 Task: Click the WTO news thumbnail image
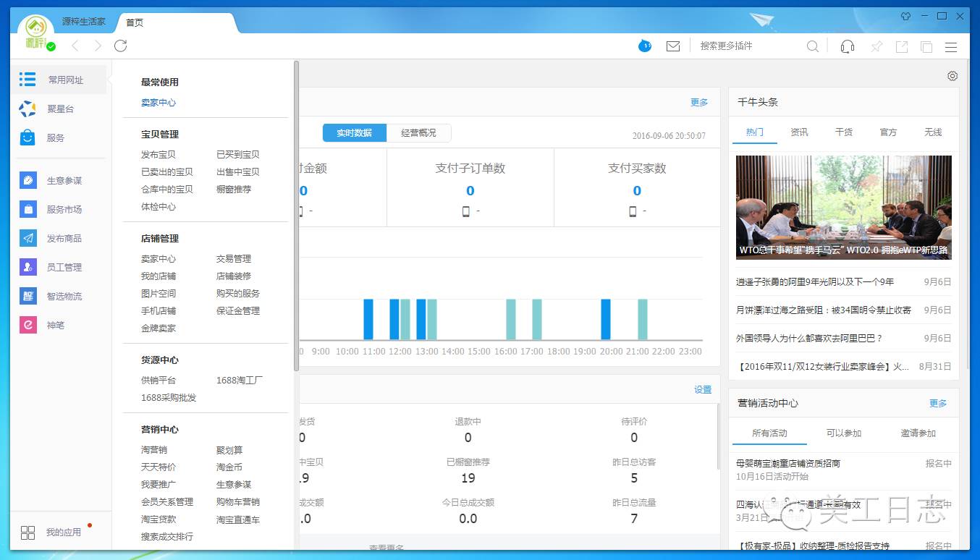(x=843, y=206)
